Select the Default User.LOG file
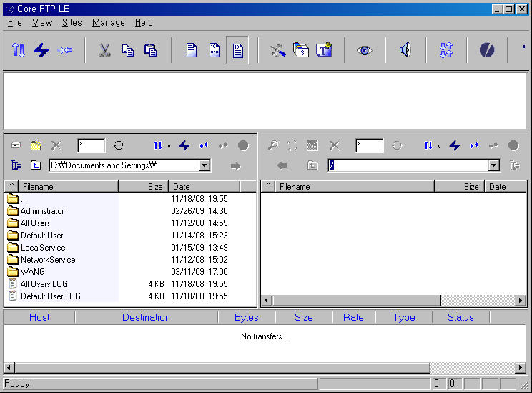 click(51, 296)
